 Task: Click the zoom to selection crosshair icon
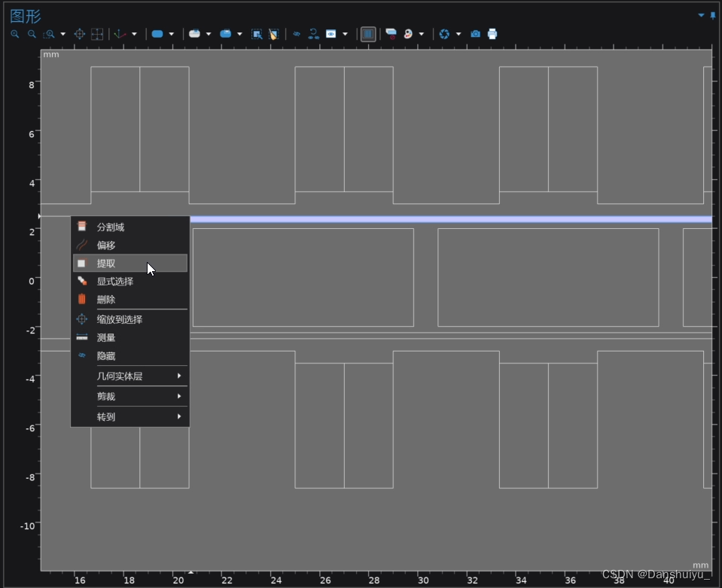click(80, 34)
